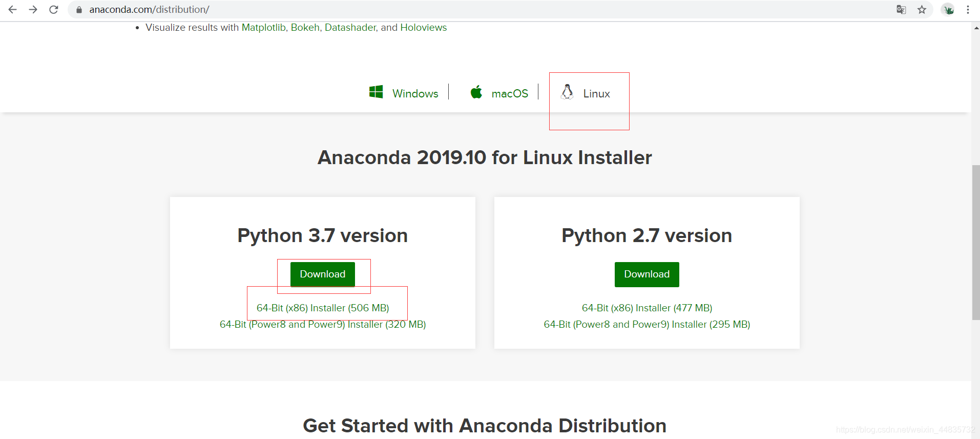Reload the Anaconda distribution page

[x=53, y=9]
